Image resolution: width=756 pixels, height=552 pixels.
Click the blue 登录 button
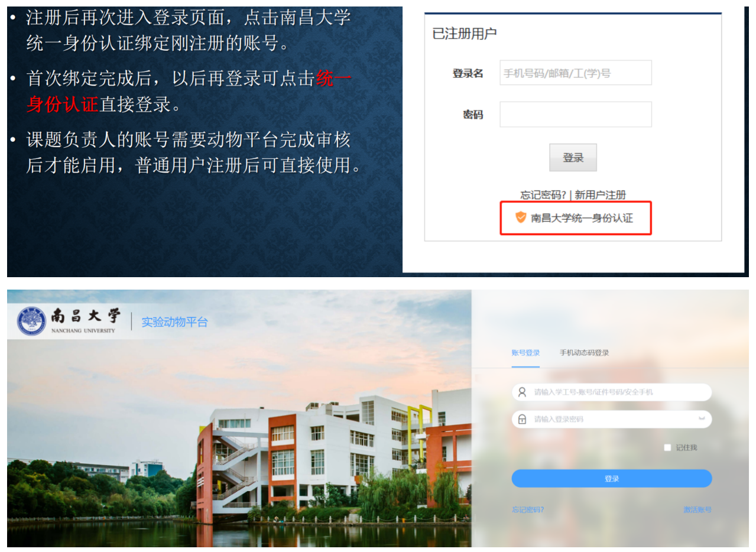(611, 479)
